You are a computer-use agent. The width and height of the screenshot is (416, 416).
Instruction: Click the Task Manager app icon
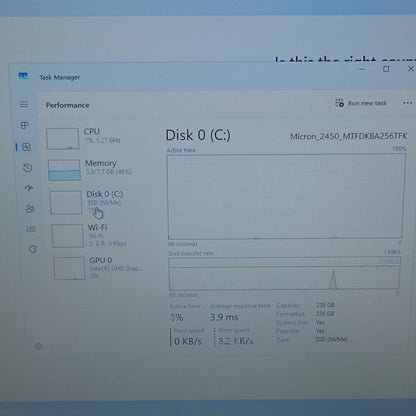pos(23,76)
